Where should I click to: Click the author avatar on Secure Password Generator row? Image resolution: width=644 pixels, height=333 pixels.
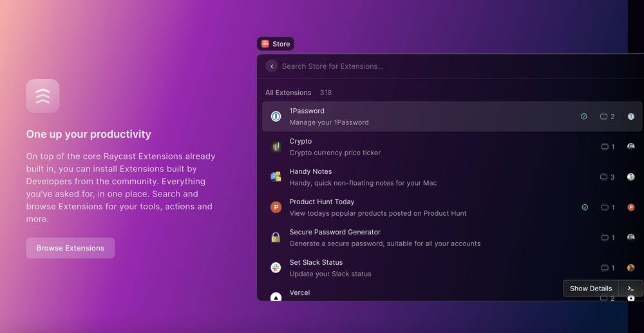pos(631,237)
